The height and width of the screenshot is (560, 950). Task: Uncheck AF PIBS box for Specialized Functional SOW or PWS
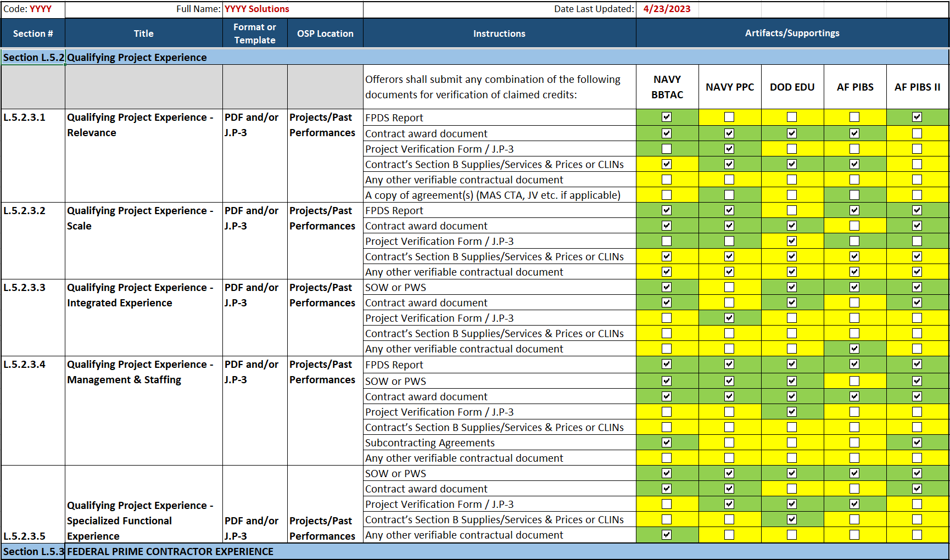click(x=854, y=473)
